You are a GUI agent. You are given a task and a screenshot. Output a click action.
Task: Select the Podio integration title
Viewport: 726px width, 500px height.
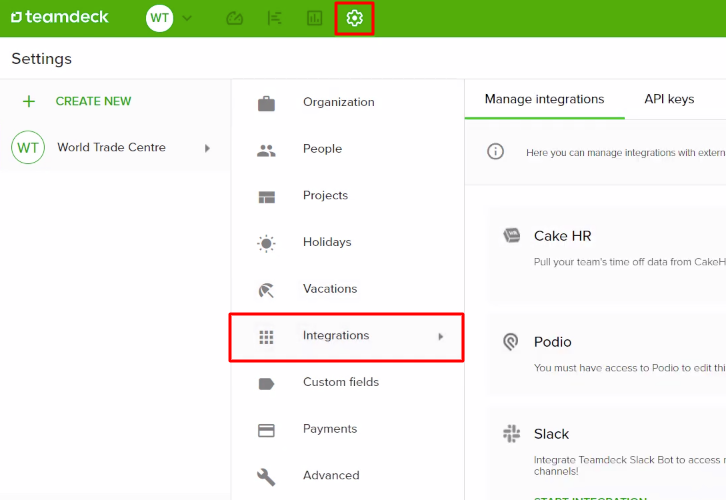click(x=553, y=342)
